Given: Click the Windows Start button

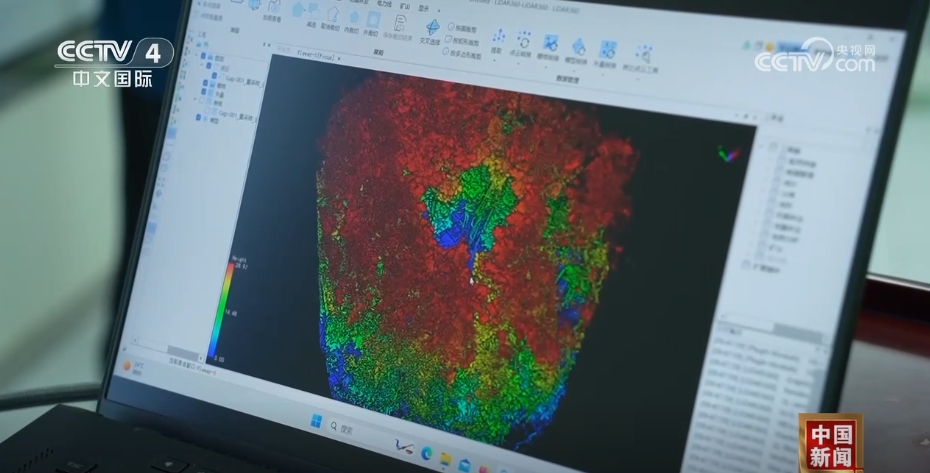Looking at the screenshot, I should coord(318,420).
